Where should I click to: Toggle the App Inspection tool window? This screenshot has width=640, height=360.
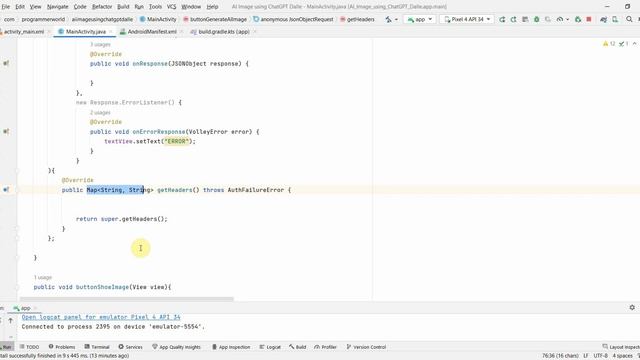(231, 347)
